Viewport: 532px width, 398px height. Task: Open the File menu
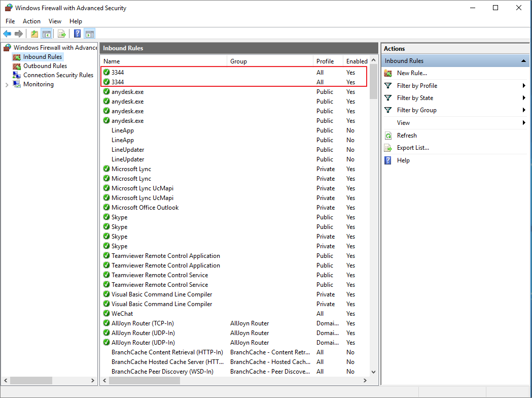pyautogui.click(x=10, y=21)
